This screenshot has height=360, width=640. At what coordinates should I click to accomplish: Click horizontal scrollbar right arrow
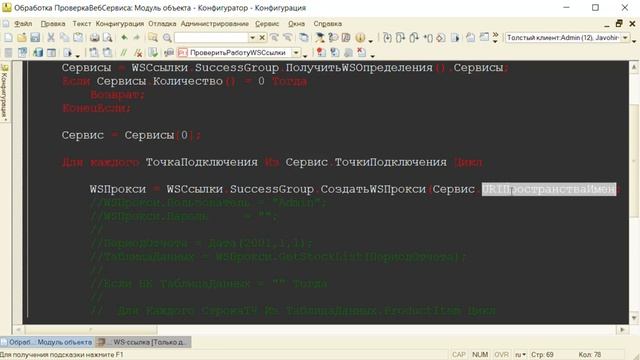click(622, 329)
